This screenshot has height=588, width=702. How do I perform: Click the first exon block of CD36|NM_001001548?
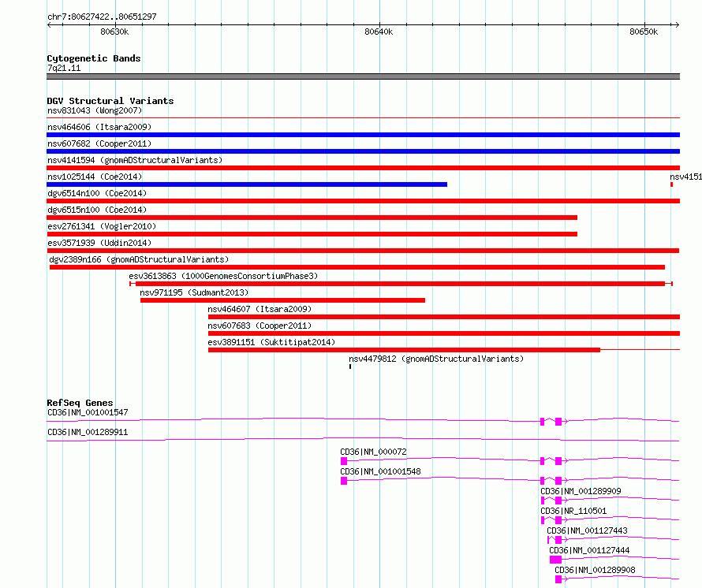[344, 481]
